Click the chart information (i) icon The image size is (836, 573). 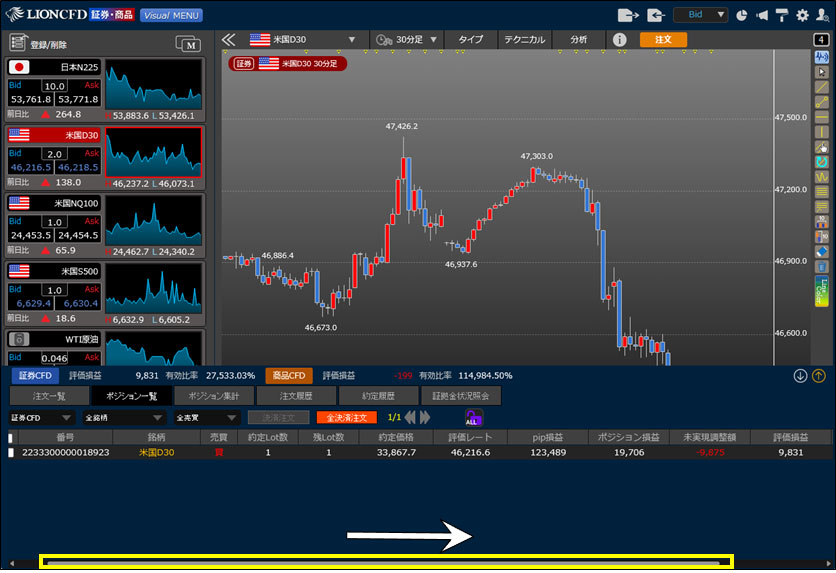point(619,40)
